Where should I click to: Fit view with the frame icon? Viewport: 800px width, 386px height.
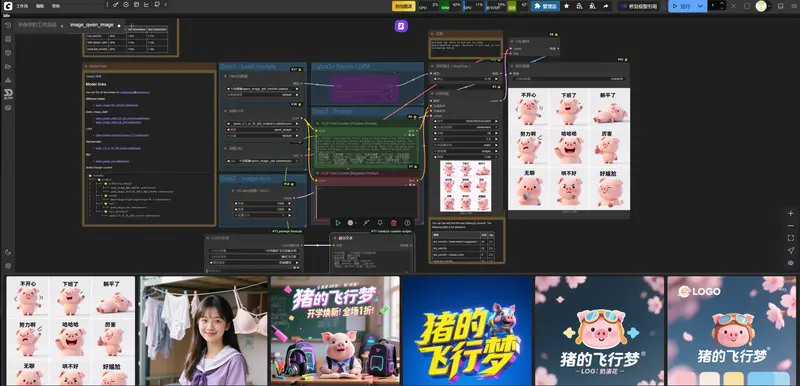pos(791,238)
